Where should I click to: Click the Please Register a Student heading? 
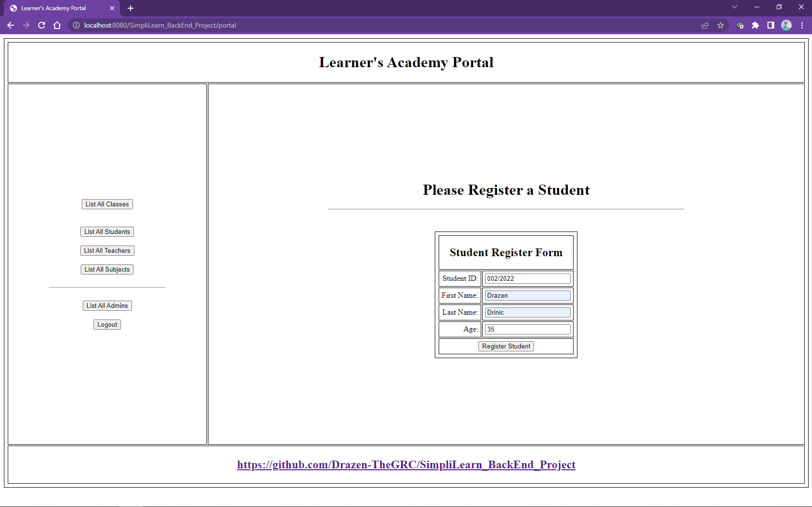506,190
